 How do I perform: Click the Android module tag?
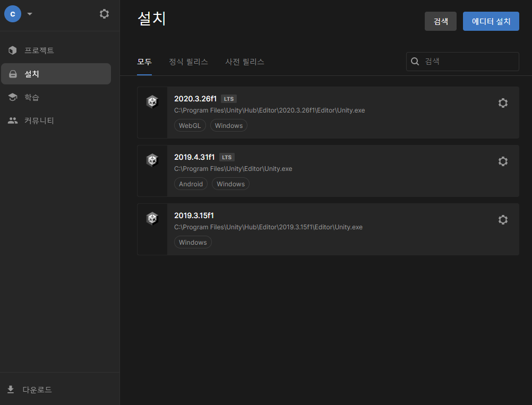pyautogui.click(x=191, y=184)
